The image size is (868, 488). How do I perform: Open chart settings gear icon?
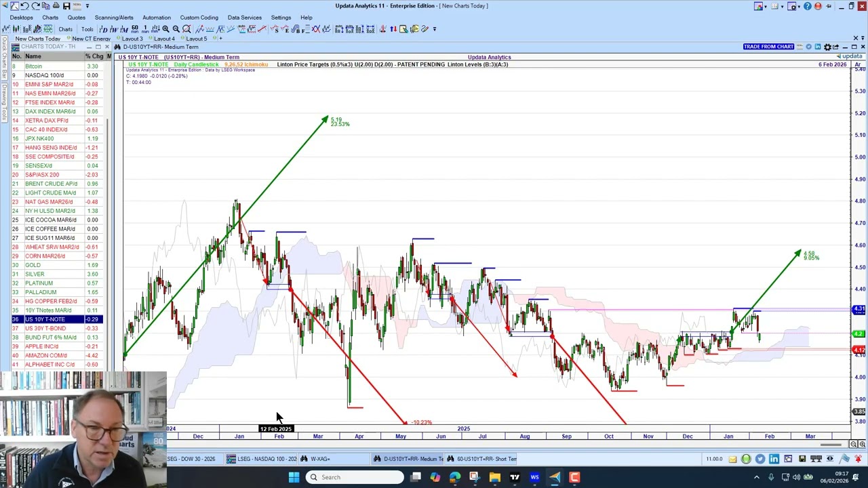click(827, 47)
